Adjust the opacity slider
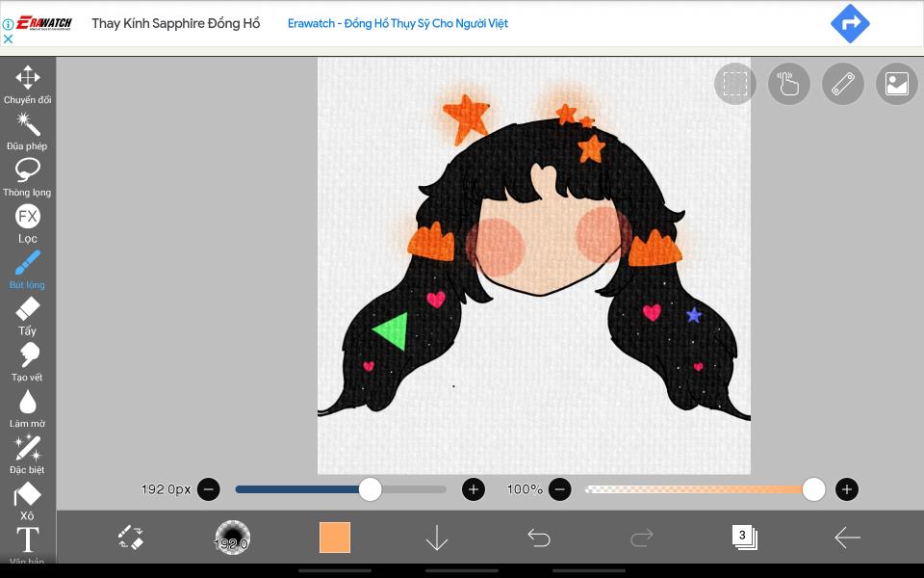Image resolution: width=924 pixels, height=578 pixels. click(x=705, y=489)
